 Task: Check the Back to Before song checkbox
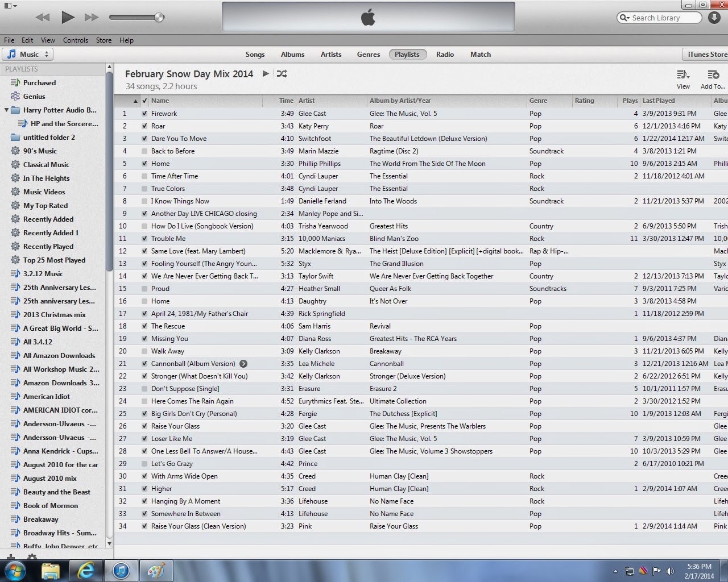(144, 151)
